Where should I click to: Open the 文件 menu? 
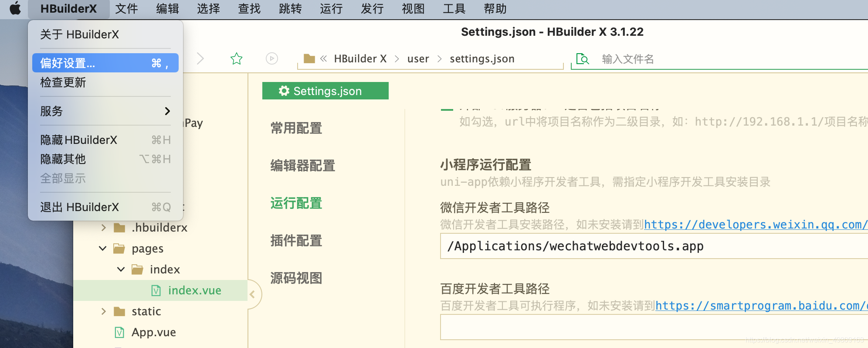pyautogui.click(x=126, y=9)
